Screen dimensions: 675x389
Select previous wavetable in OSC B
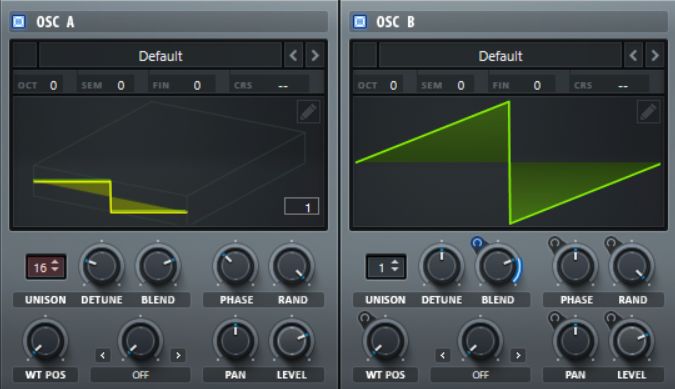633,56
